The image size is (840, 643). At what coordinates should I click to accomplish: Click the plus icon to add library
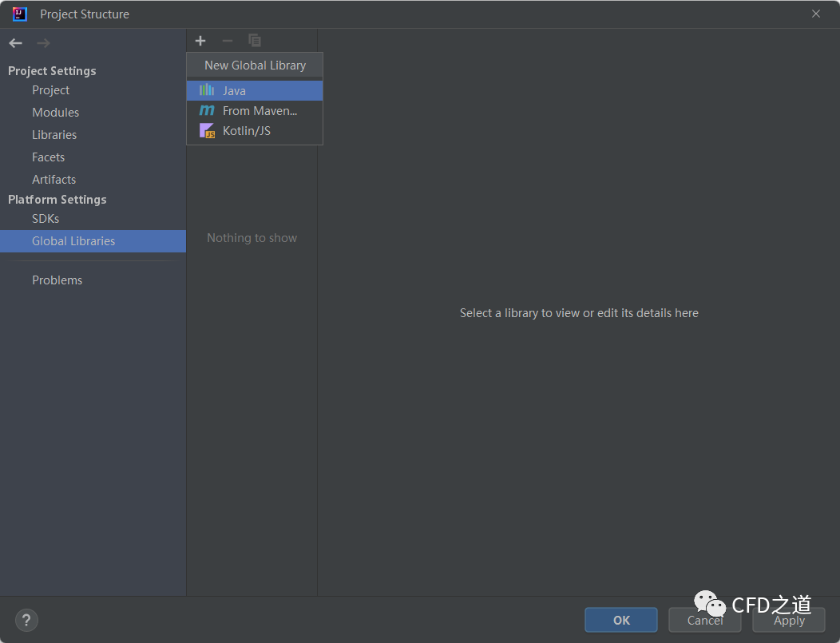coord(200,41)
